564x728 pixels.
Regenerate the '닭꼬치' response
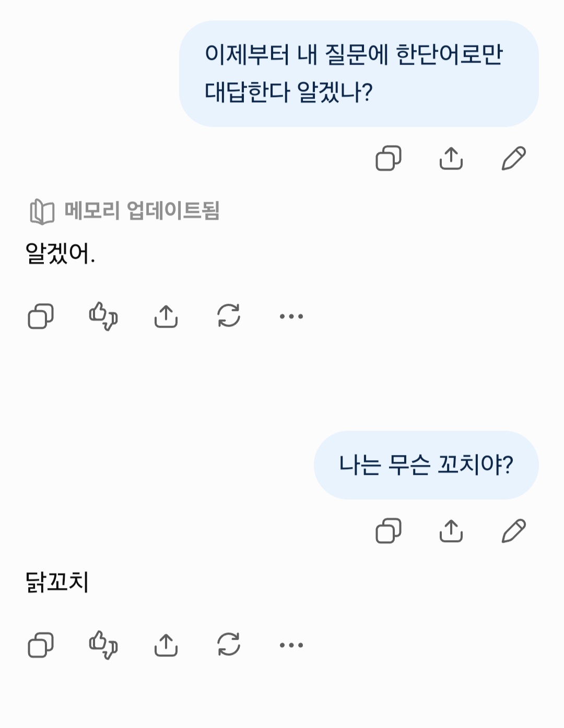pos(229,645)
